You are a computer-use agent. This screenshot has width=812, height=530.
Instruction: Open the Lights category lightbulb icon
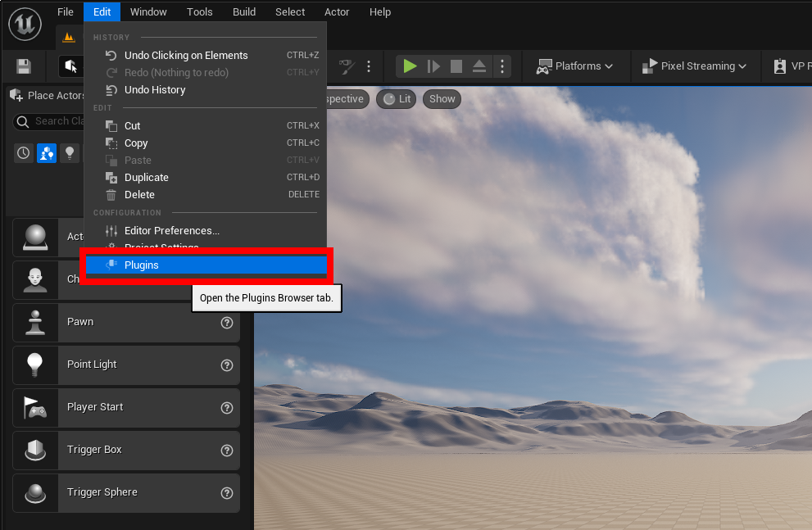coord(70,153)
